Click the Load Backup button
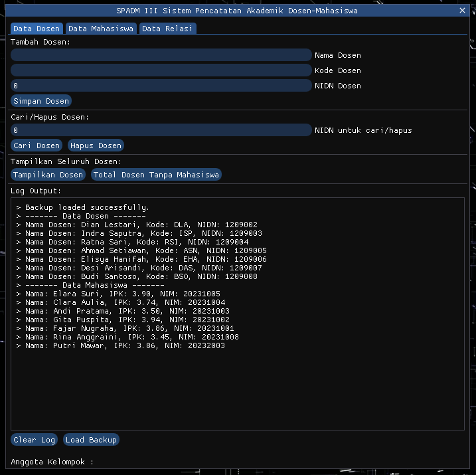476x475 pixels. tap(91, 440)
